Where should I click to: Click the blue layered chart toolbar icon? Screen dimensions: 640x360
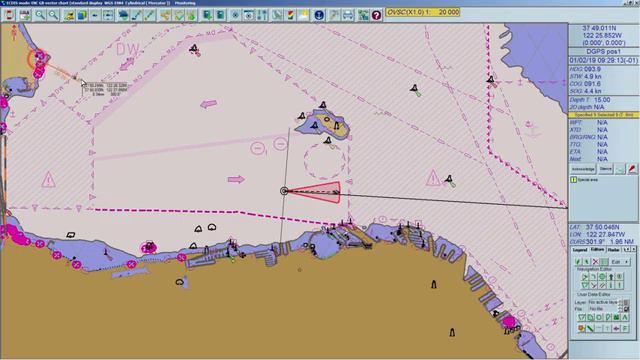pos(123,16)
